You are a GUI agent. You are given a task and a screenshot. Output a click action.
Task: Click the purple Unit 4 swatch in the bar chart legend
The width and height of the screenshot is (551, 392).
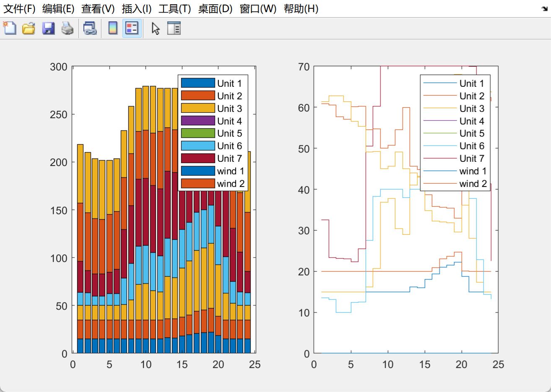click(x=198, y=121)
